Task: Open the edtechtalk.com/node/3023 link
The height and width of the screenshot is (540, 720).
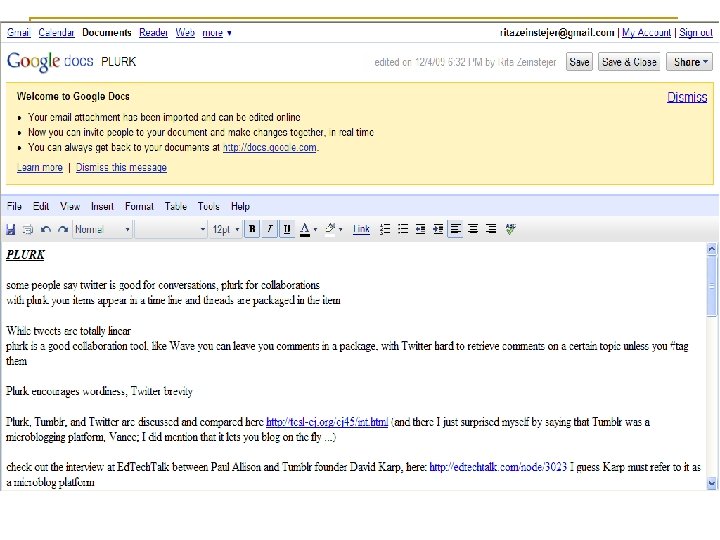Action: pyautogui.click(x=498, y=467)
